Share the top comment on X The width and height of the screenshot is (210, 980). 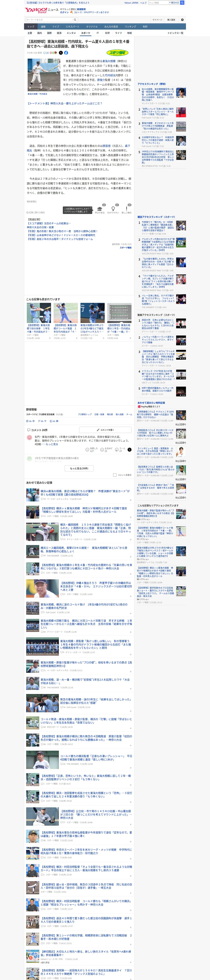point(130,450)
